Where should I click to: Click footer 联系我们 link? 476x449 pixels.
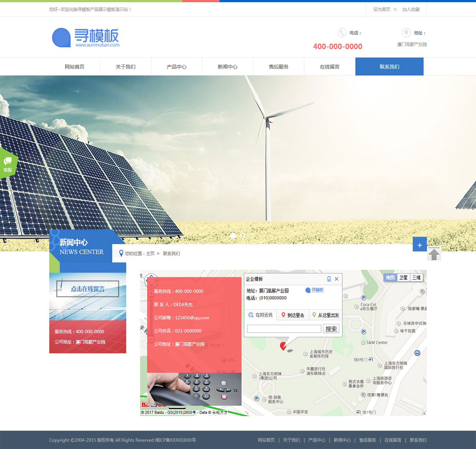(x=418, y=440)
